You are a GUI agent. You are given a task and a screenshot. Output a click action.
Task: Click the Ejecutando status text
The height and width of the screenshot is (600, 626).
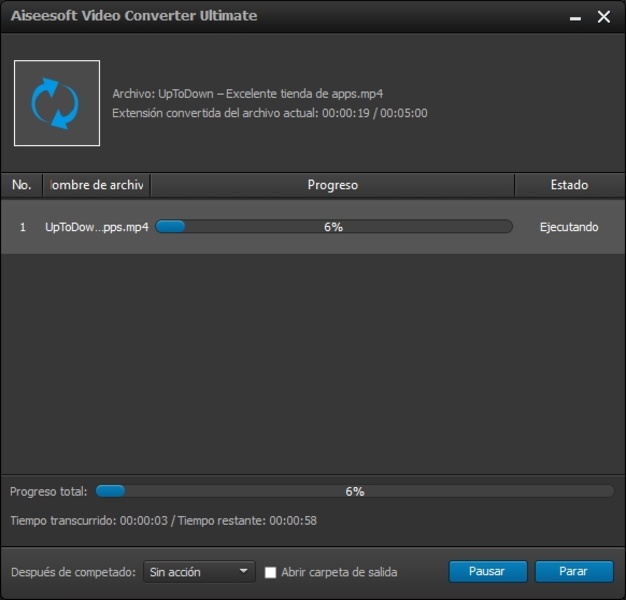point(569,227)
